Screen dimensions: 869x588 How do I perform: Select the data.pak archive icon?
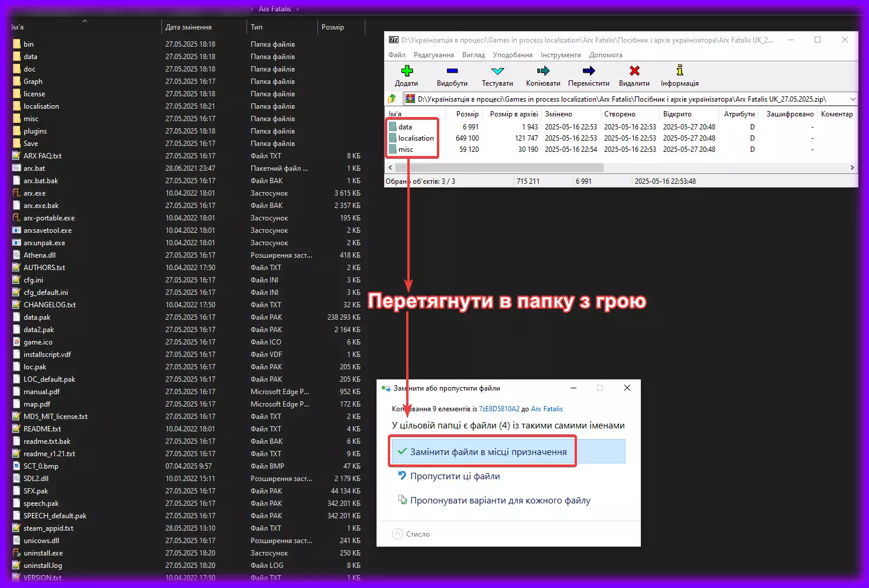[x=17, y=317]
